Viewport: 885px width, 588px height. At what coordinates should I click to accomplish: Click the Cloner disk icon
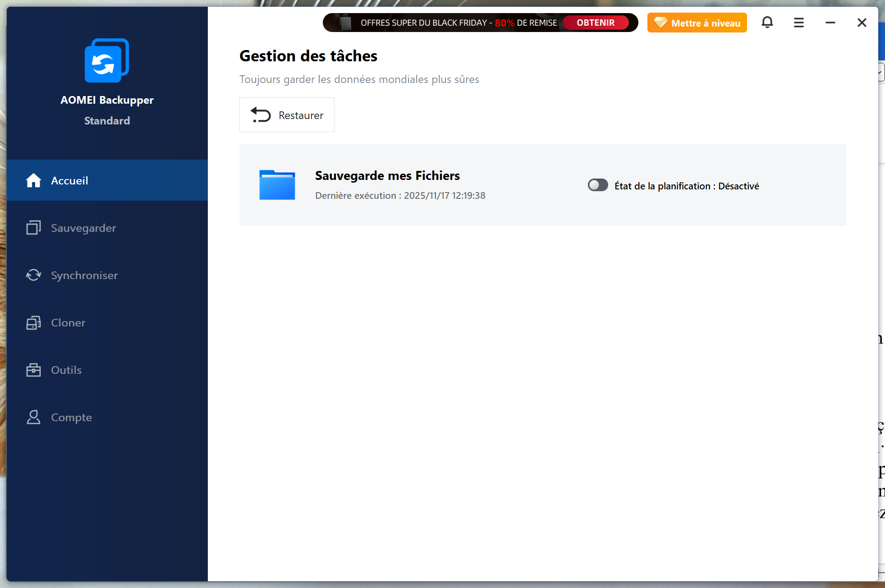point(33,322)
